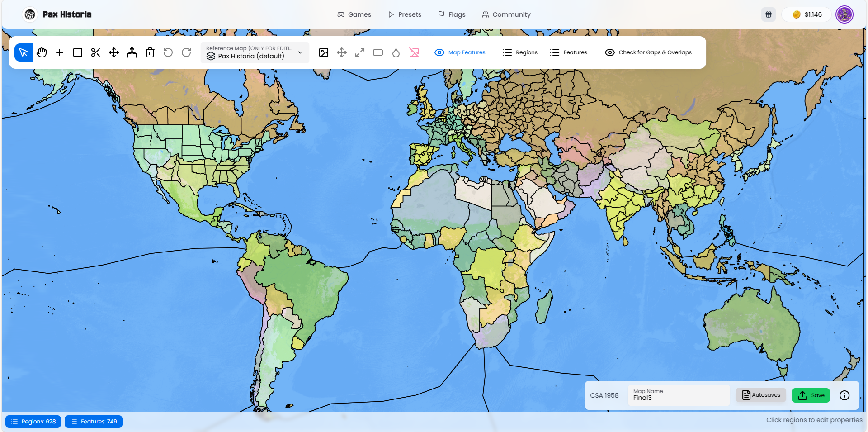Pick the rectangle draw tool

pos(78,52)
